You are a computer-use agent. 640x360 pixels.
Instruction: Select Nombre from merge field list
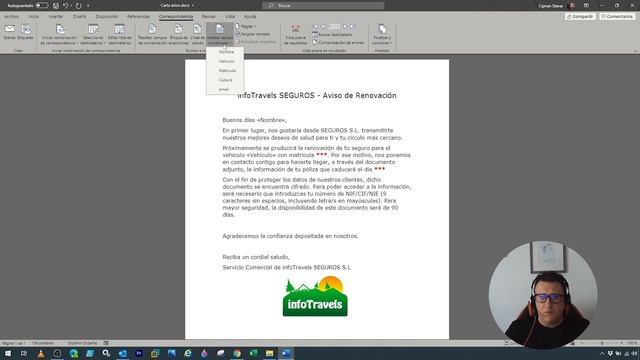click(x=226, y=52)
